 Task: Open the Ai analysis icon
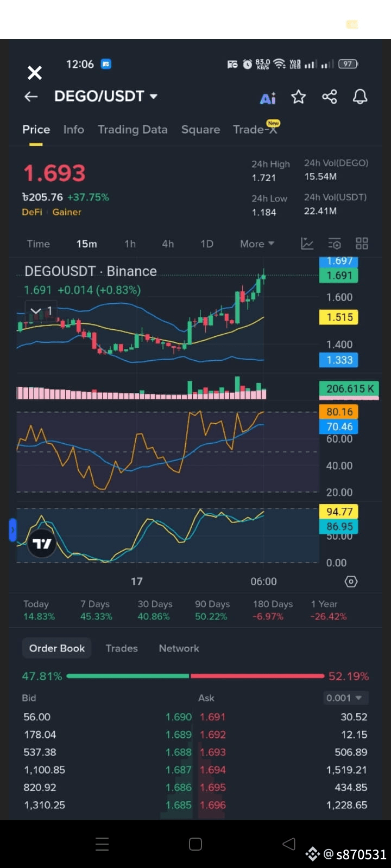[x=268, y=98]
